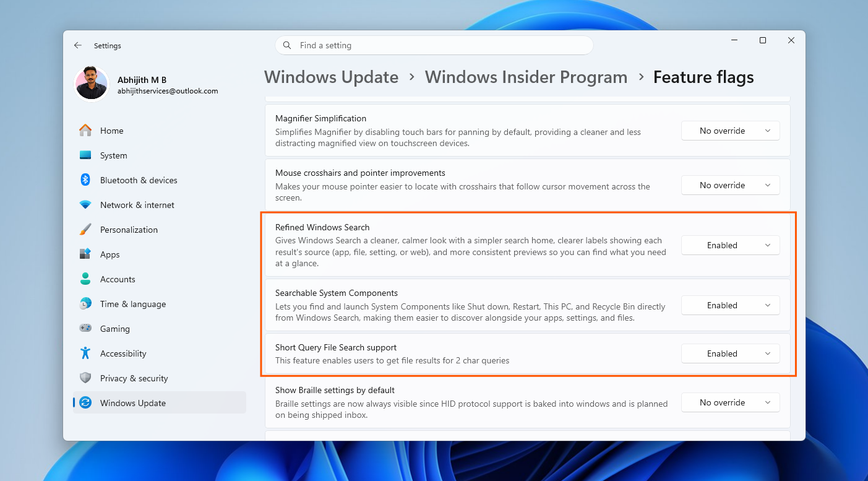Open Mouse crosshairs override dropdown
The height and width of the screenshot is (481, 868).
click(x=731, y=185)
